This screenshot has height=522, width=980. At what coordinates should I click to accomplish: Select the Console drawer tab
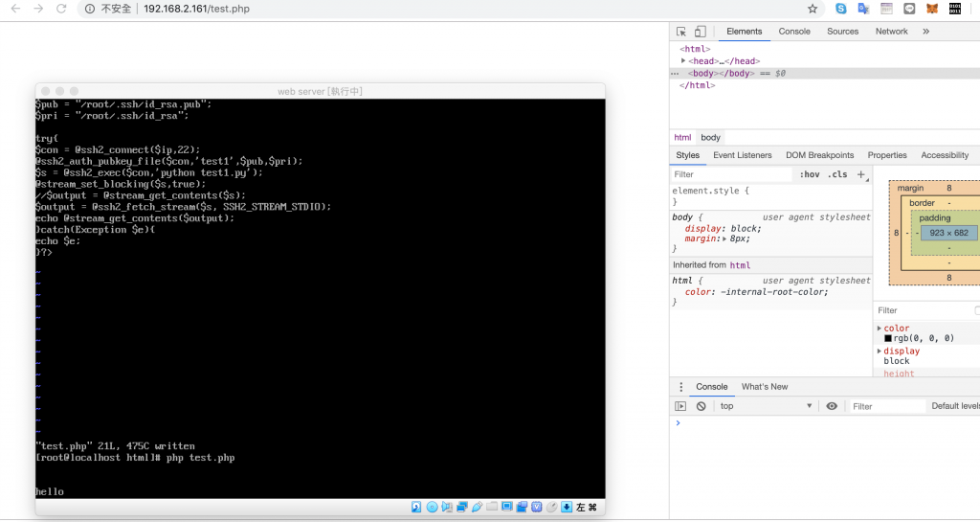pyautogui.click(x=712, y=387)
